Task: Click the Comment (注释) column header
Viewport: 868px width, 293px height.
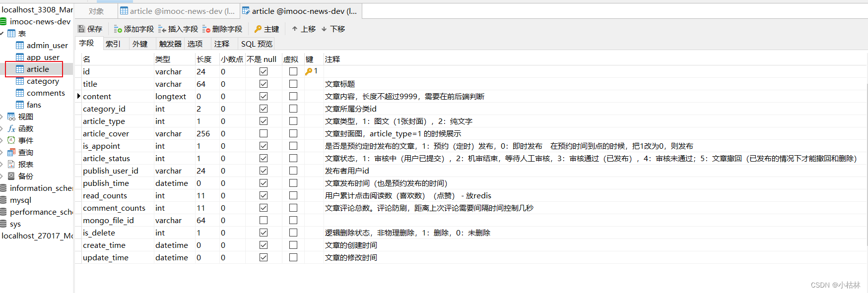Action: pos(595,59)
